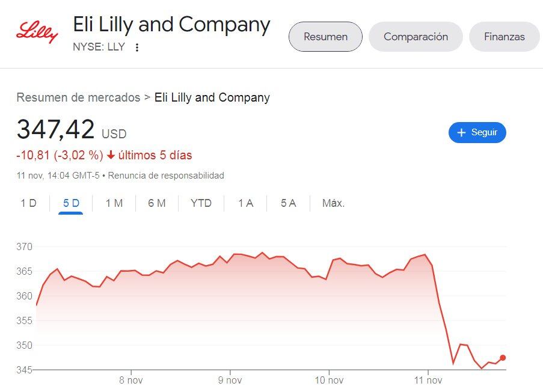Show the 6 M chart range
Screen dimensions: 543x392
pyautogui.click(x=156, y=203)
